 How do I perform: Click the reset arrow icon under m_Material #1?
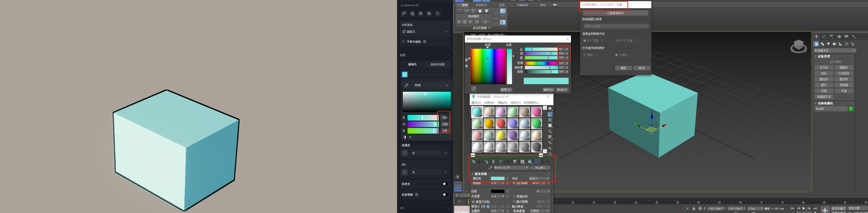tap(438, 14)
